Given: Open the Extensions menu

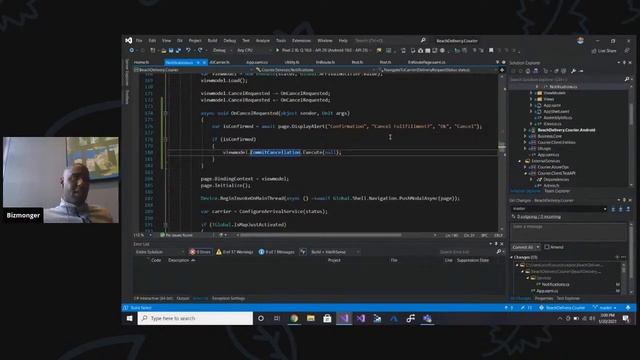Looking at the screenshot, I should pos(301,40).
